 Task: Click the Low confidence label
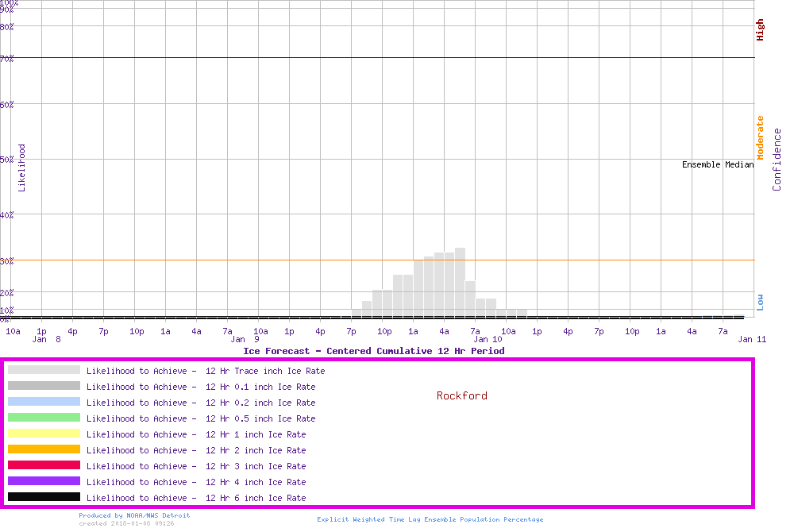(760, 302)
